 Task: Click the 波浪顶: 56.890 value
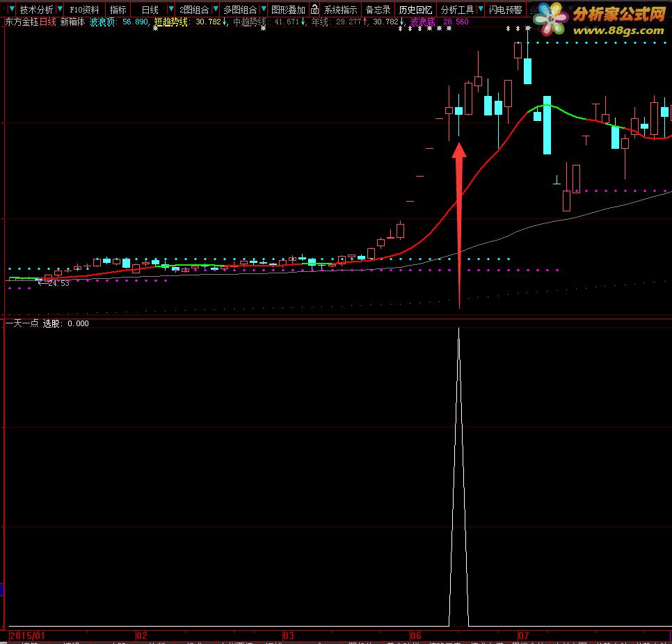point(119,22)
